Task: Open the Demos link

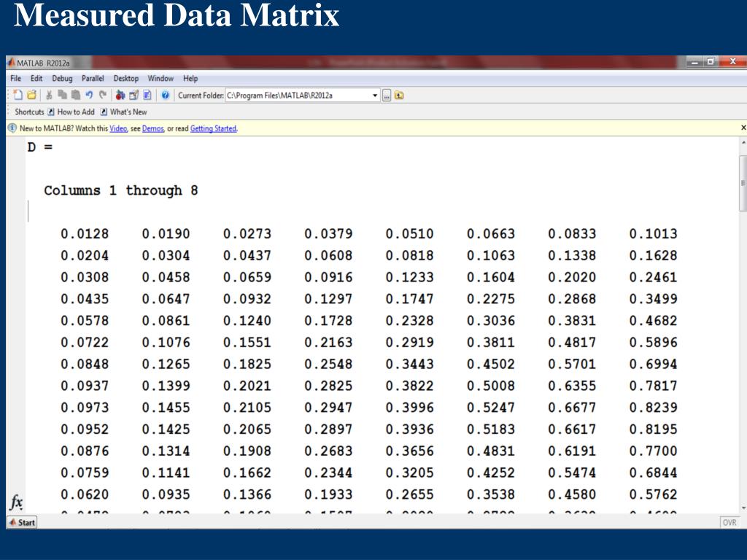Action: [x=152, y=128]
